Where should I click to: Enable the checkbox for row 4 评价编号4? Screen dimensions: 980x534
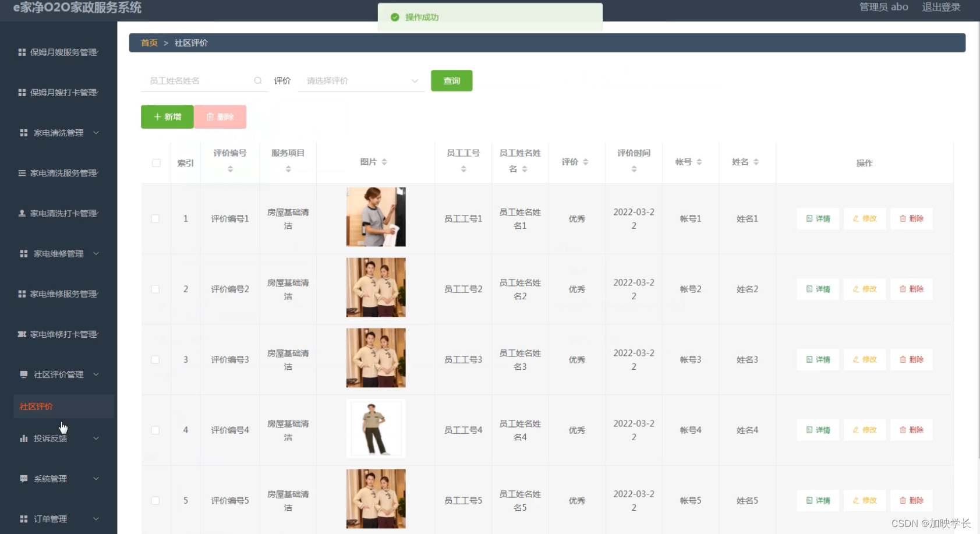[155, 430]
